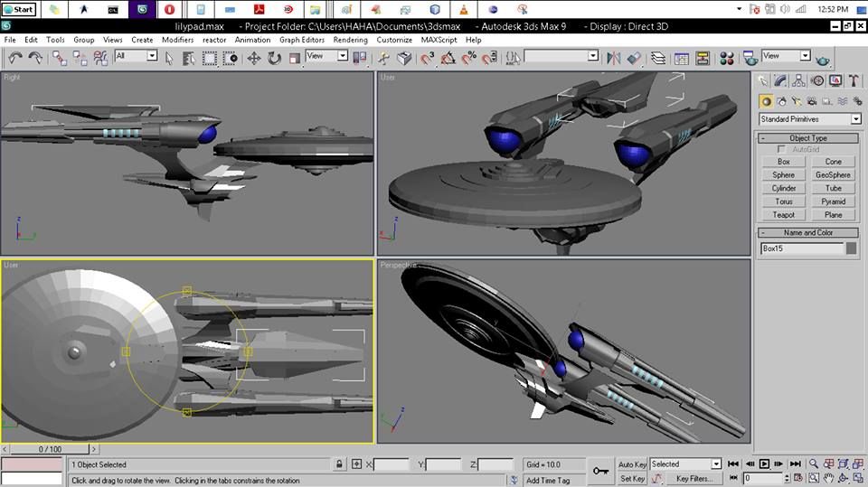Open the Material Editor
This screenshot has width=868, height=487.
coord(726,58)
